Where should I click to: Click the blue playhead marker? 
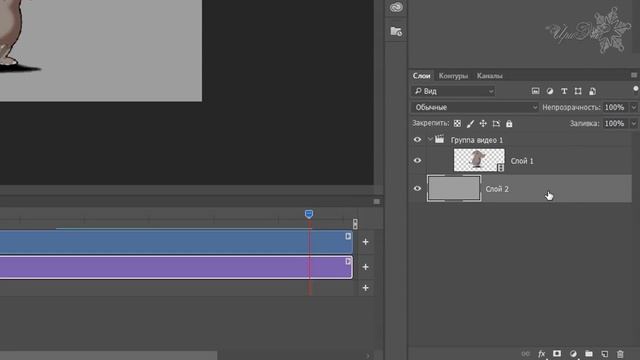click(309, 214)
